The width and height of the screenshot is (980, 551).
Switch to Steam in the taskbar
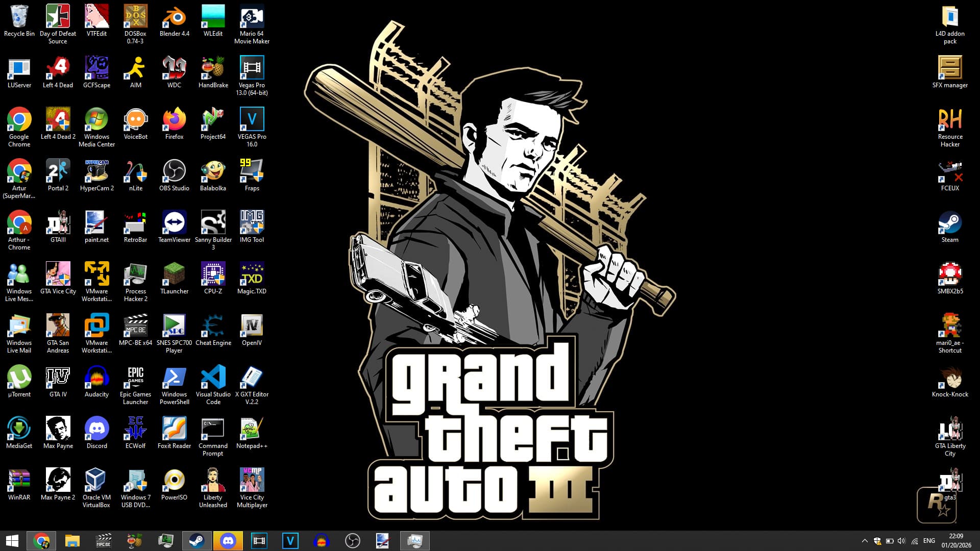coord(197,541)
